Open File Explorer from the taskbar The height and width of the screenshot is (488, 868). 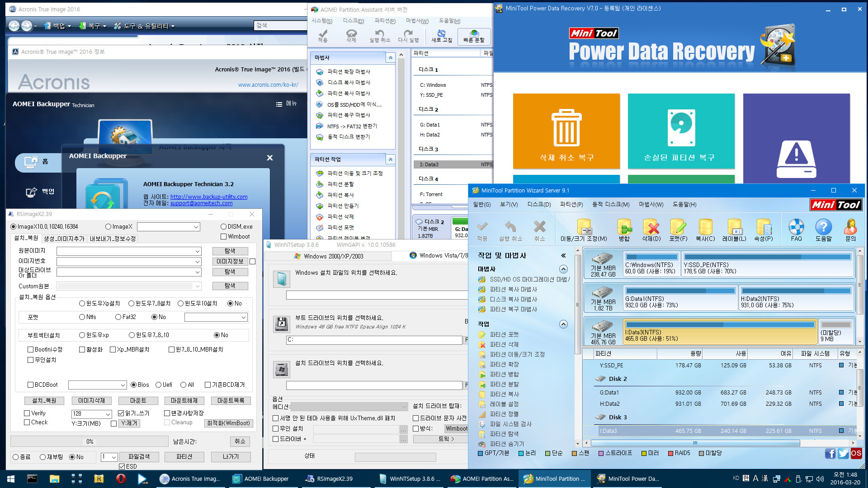coord(54,479)
